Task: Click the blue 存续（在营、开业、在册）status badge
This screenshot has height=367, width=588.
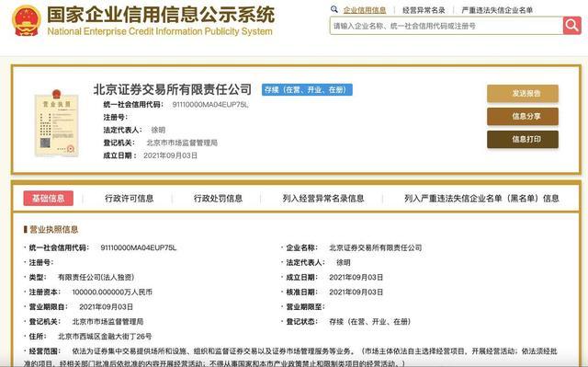Action: [x=307, y=90]
